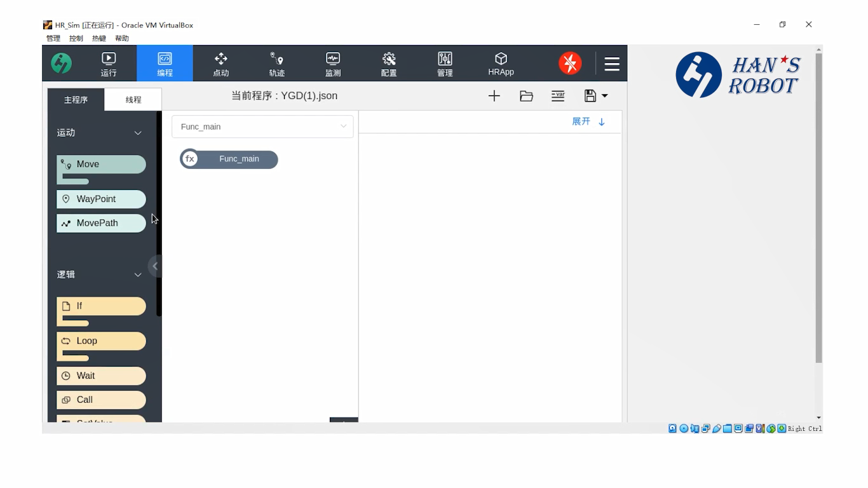Select the Loop block
Image resolution: width=868 pixels, height=488 pixels.
click(x=101, y=341)
